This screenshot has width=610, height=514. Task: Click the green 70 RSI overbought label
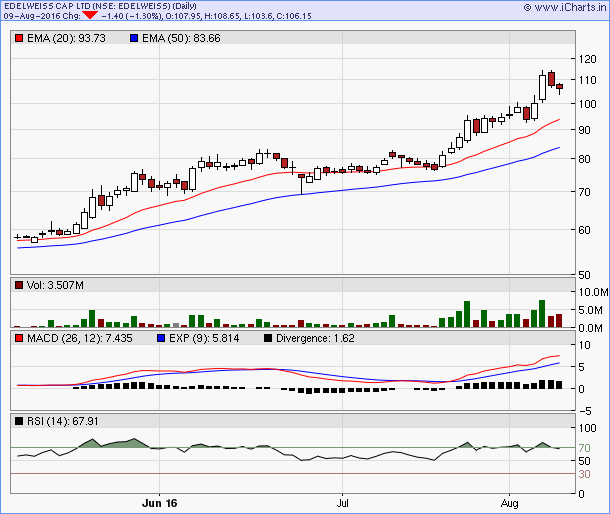(x=584, y=448)
